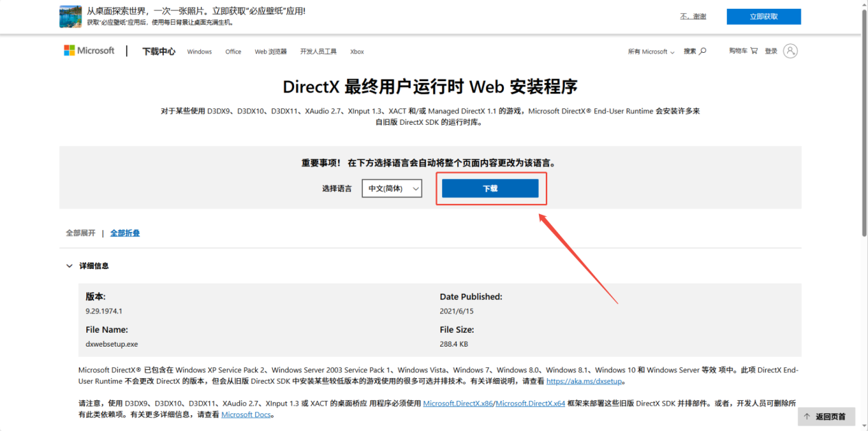The height and width of the screenshot is (431, 868).
Task: Open the Microsoft.DirectX.x86 link
Action: [458, 404]
